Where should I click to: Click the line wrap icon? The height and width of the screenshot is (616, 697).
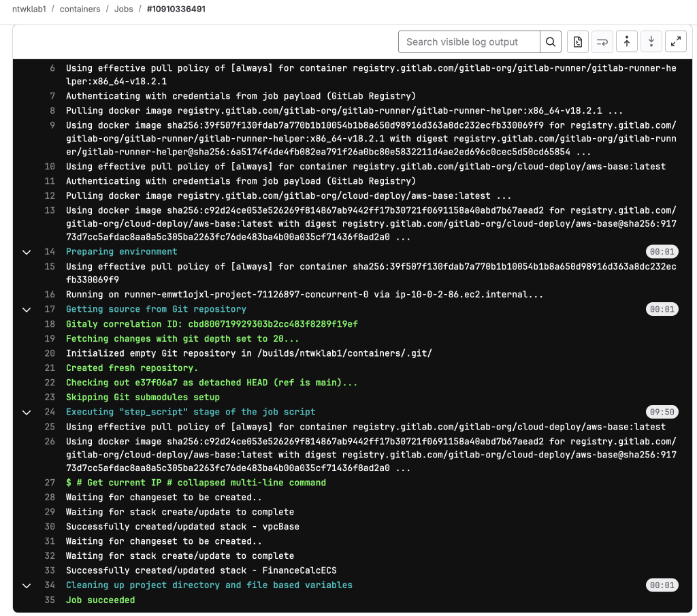[602, 42]
